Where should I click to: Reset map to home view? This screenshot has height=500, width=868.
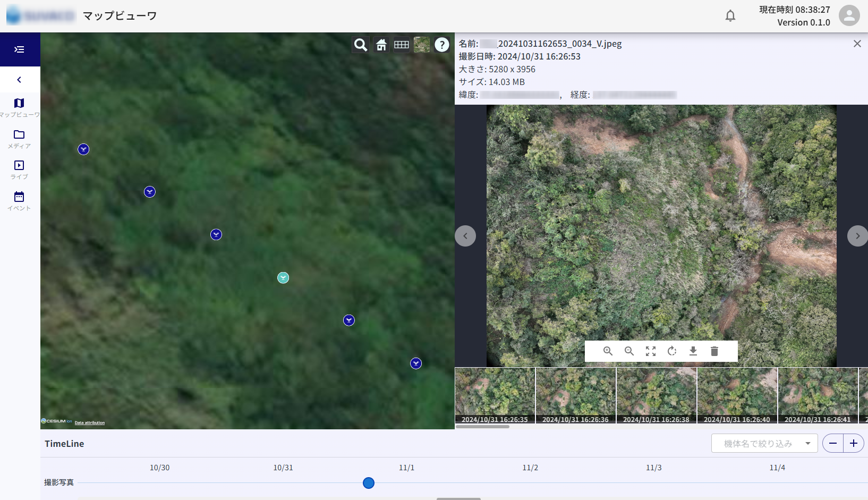coord(381,45)
